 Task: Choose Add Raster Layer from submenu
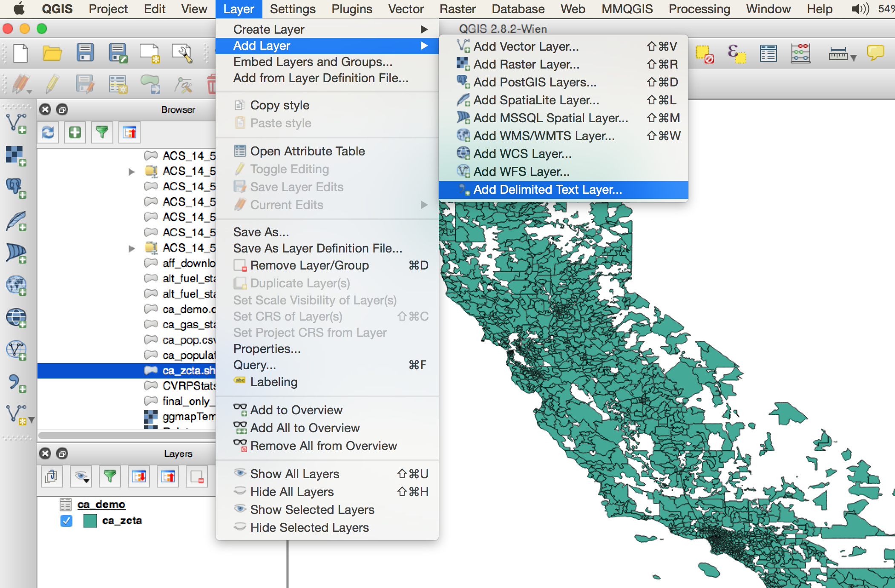coord(564,64)
